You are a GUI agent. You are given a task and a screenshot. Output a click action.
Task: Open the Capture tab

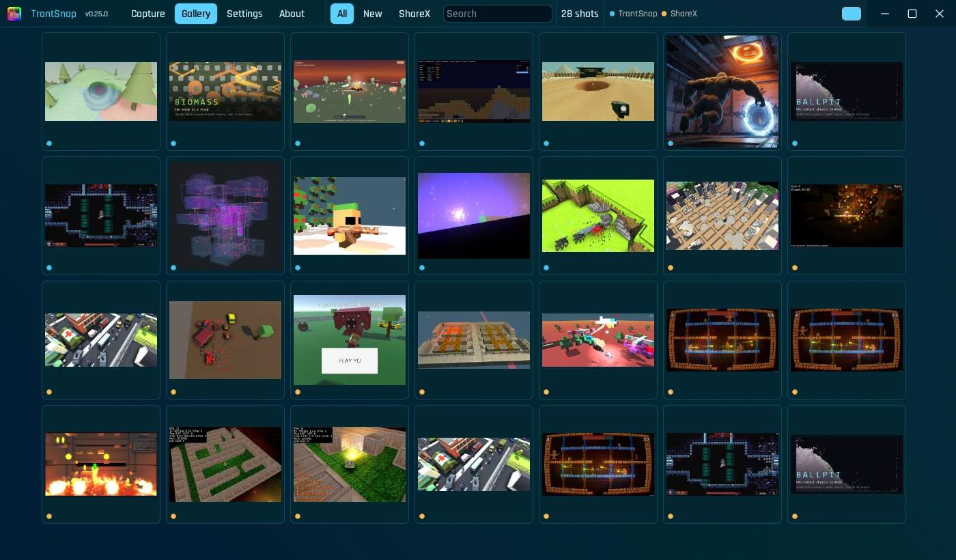pyautogui.click(x=148, y=14)
